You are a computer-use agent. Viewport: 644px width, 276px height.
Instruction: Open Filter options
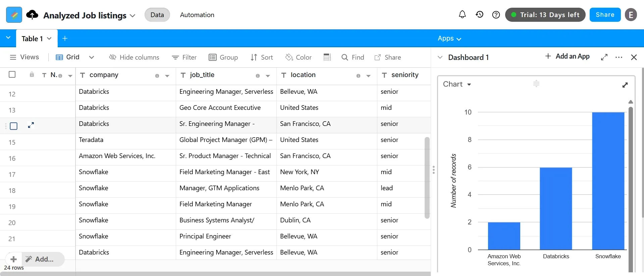click(184, 57)
